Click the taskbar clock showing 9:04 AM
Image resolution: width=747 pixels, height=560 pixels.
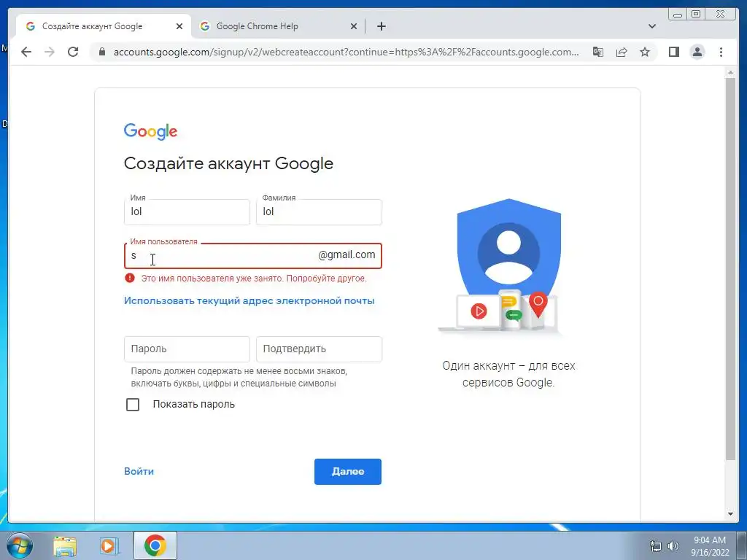(709, 540)
